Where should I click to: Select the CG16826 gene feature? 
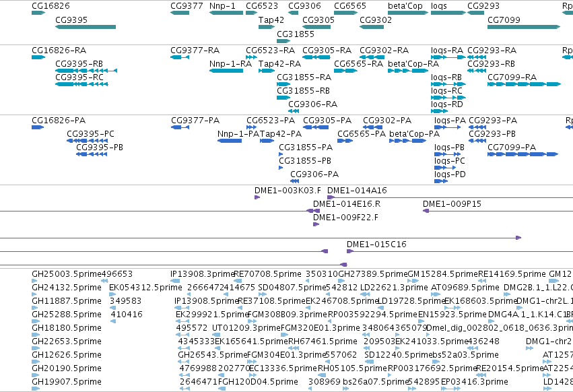38,13
